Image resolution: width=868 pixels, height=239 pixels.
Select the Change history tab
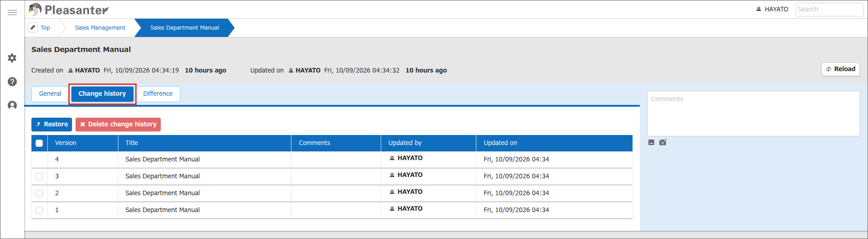pos(102,94)
